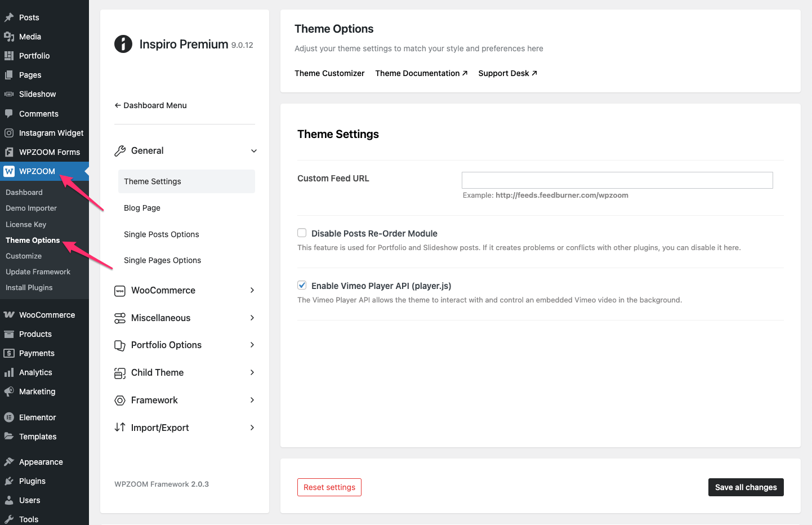Click the Elementor sidebar icon
This screenshot has width=812, height=525.
(9, 417)
